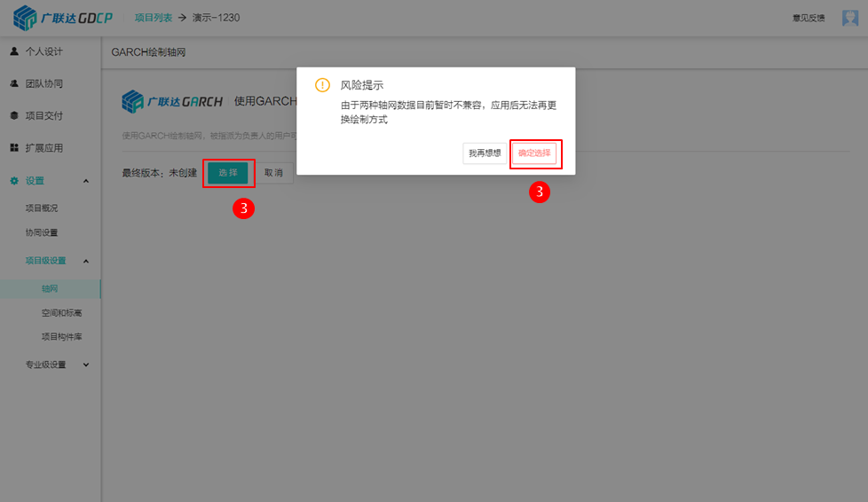Click the 个人设计 person icon

click(x=14, y=51)
